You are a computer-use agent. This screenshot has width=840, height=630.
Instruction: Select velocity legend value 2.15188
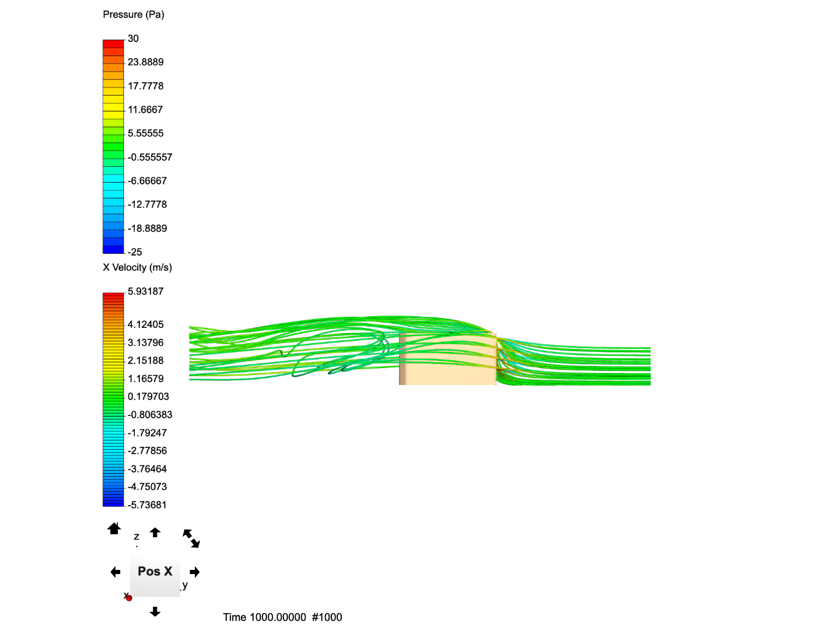coord(146,360)
